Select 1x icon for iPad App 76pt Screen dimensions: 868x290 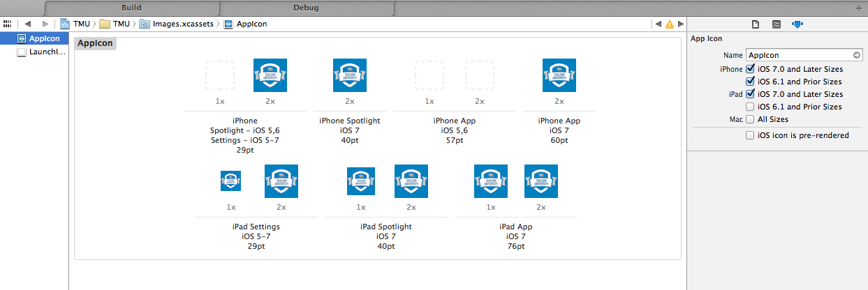491,181
